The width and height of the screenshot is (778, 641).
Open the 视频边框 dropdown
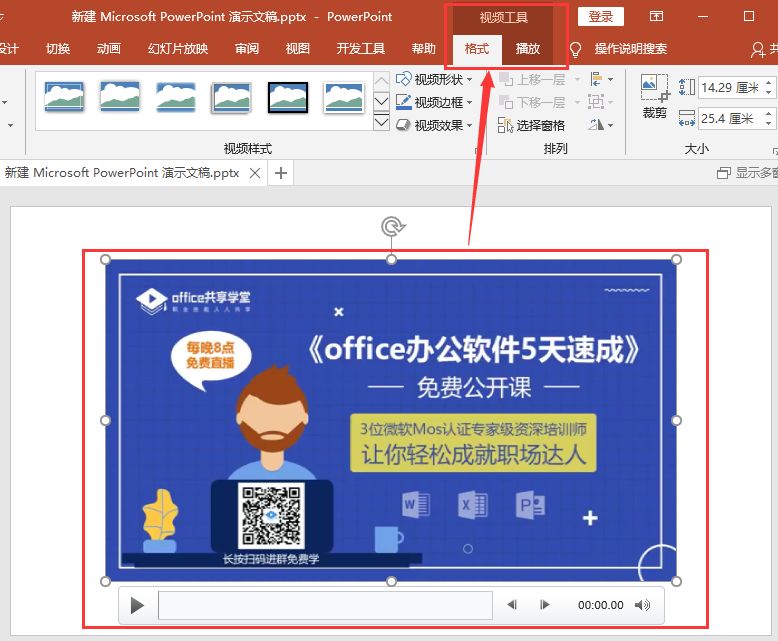[x=434, y=102]
